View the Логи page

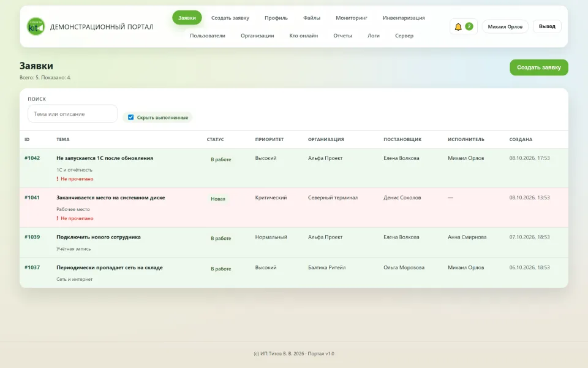click(373, 36)
